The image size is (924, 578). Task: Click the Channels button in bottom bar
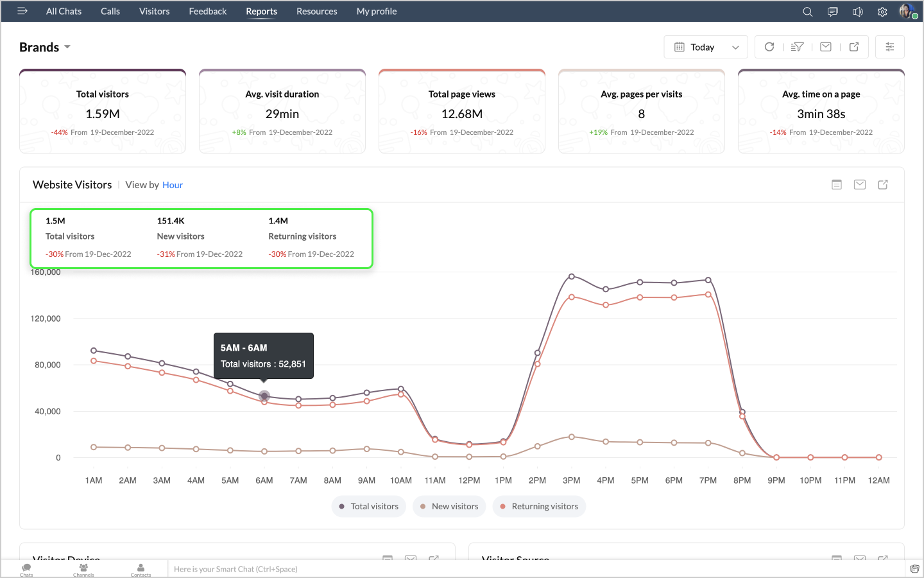pos(83,570)
